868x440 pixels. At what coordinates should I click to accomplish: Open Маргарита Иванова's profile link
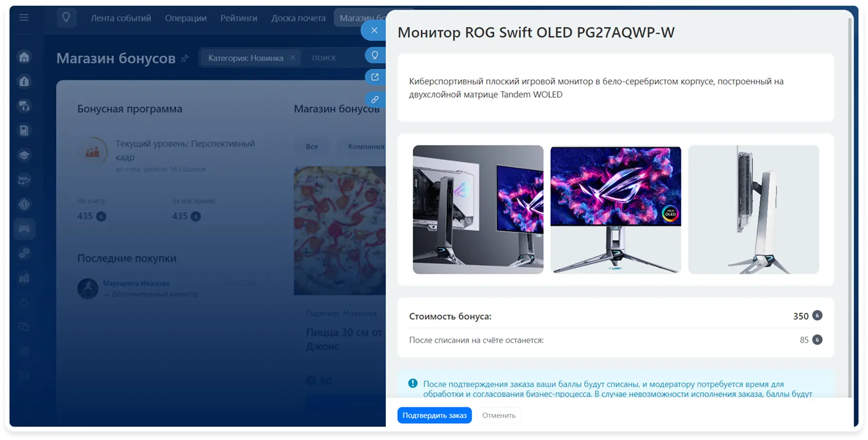[136, 283]
